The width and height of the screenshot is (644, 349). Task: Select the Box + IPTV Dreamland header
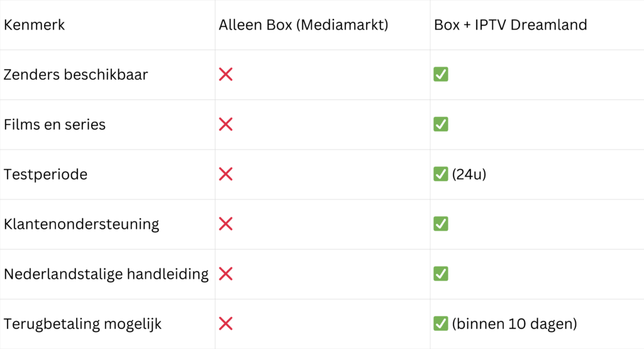pos(510,25)
